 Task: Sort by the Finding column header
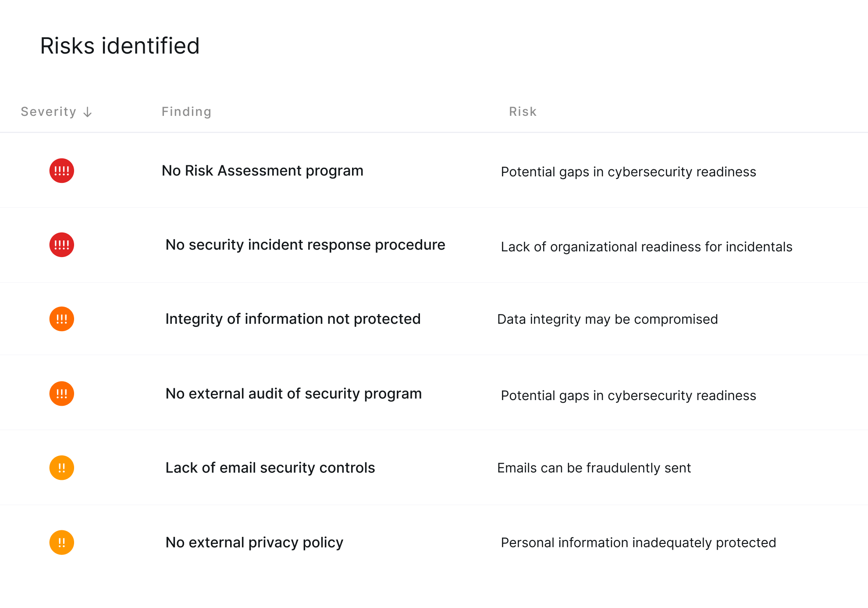coord(186,112)
